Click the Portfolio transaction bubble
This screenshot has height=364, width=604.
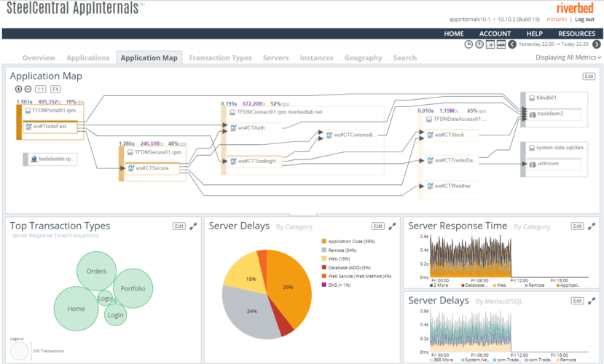point(133,288)
